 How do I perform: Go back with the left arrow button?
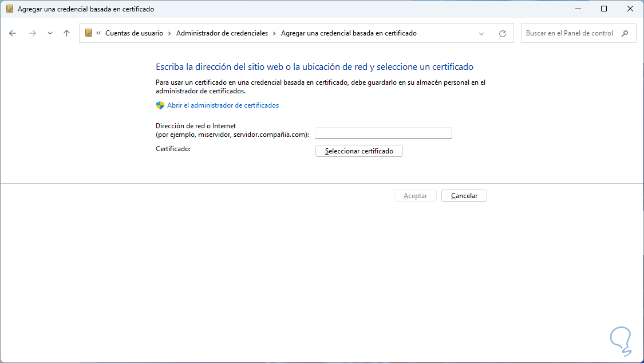click(13, 33)
